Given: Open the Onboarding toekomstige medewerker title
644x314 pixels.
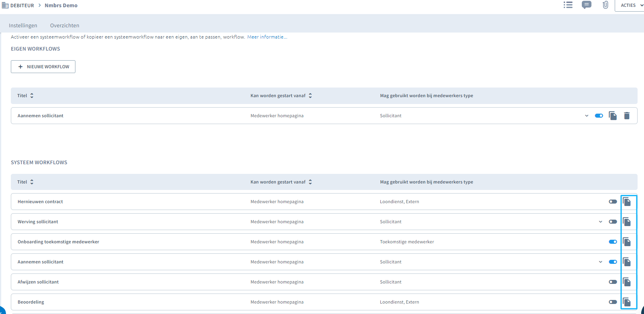Looking at the screenshot, I should 58,242.
